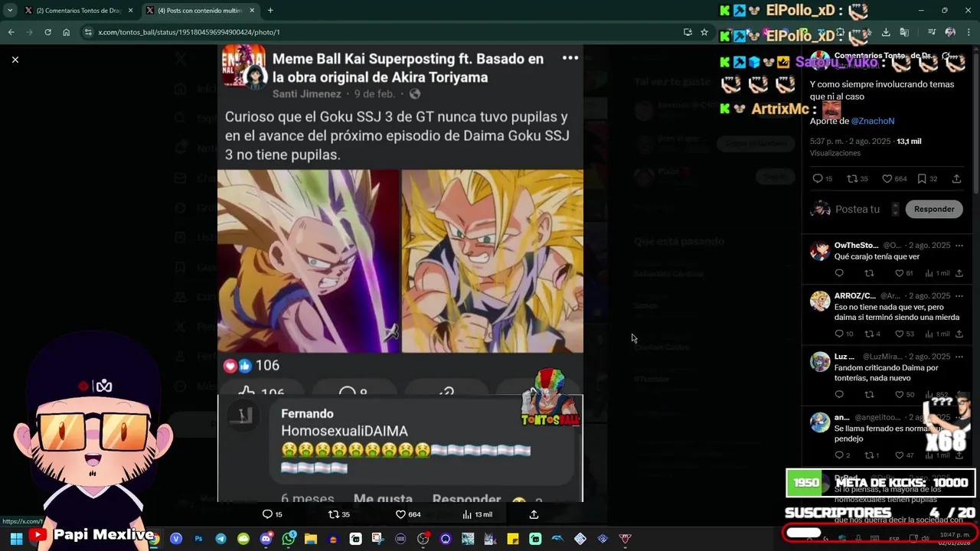980x551 pixels.
Task: Repost the main post showing 35
Action: coord(852,178)
